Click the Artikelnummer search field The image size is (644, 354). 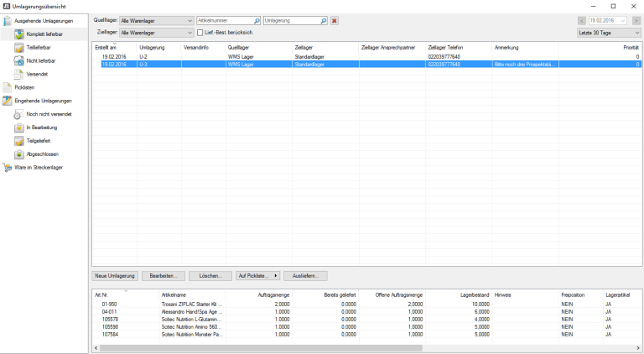click(x=224, y=19)
